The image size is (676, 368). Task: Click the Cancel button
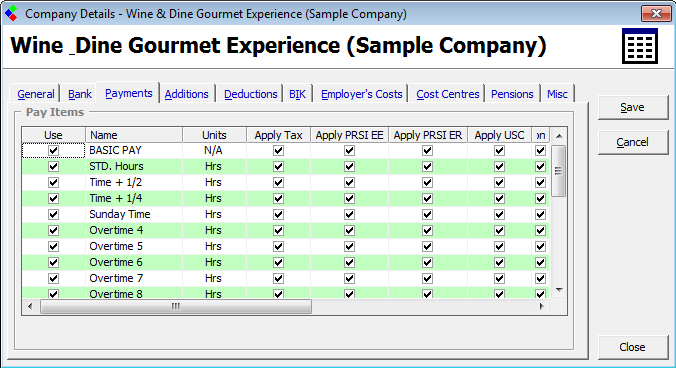[632, 142]
